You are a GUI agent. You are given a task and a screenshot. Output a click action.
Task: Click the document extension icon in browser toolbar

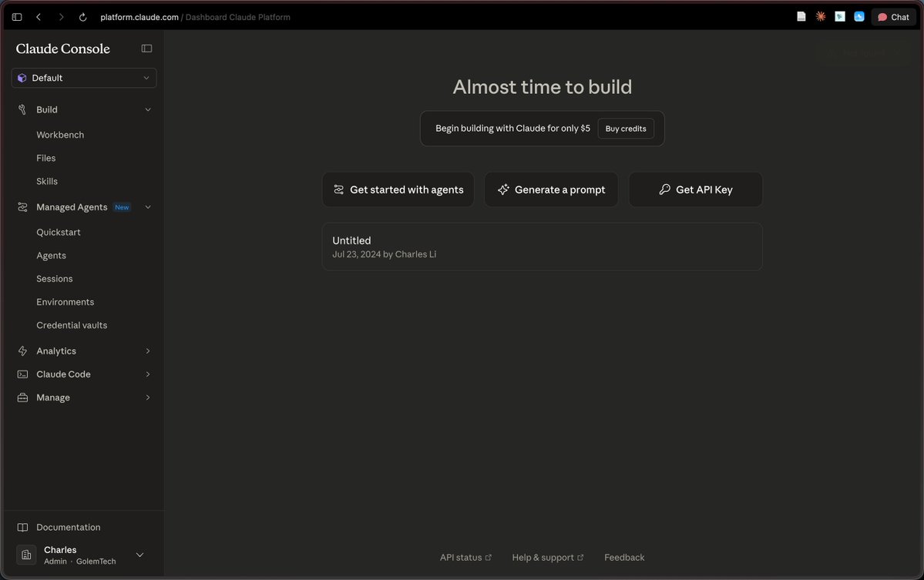click(x=801, y=16)
